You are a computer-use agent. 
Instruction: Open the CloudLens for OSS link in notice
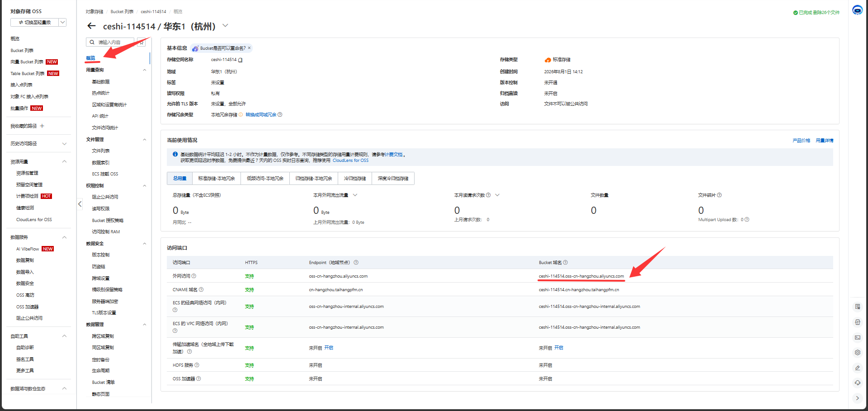350,161
